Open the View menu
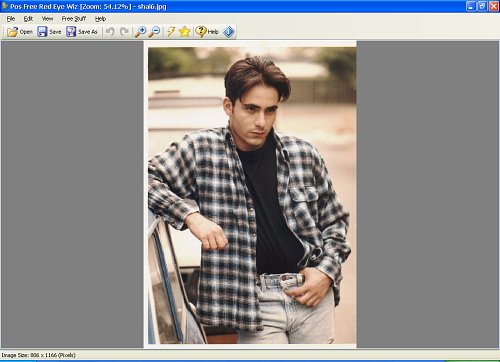The width and height of the screenshot is (500, 362). 47,19
